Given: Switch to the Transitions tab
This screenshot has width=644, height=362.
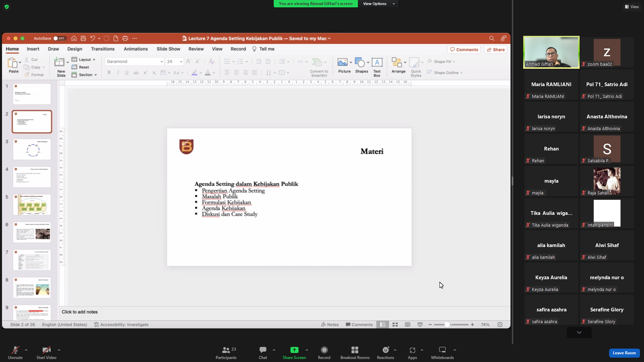Looking at the screenshot, I should point(103,49).
